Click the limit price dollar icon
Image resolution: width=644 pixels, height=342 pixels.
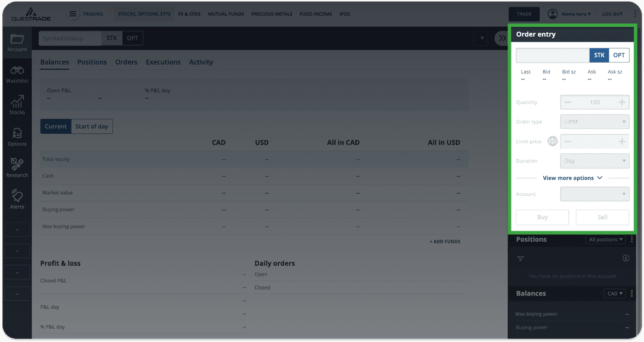coord(552,141)
